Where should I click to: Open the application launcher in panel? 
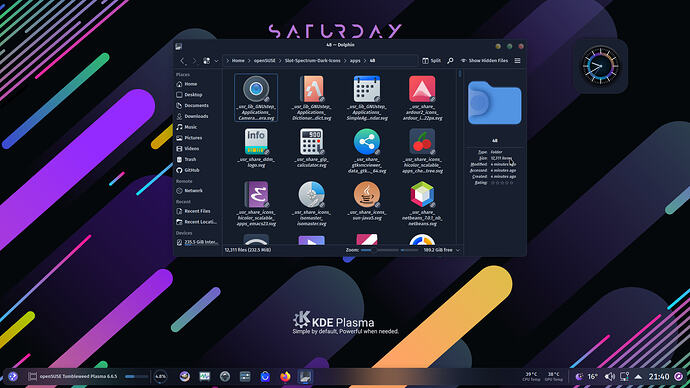click(13, 376)
